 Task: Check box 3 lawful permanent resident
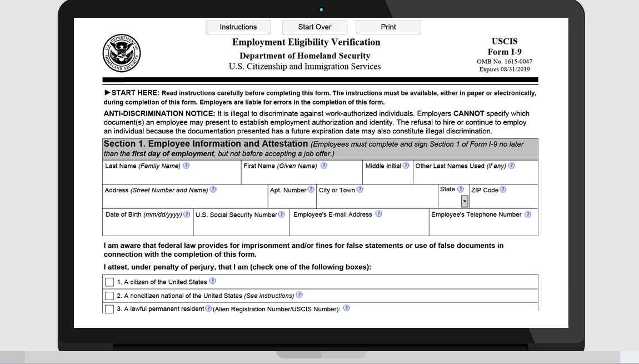(x=109, y=309)
